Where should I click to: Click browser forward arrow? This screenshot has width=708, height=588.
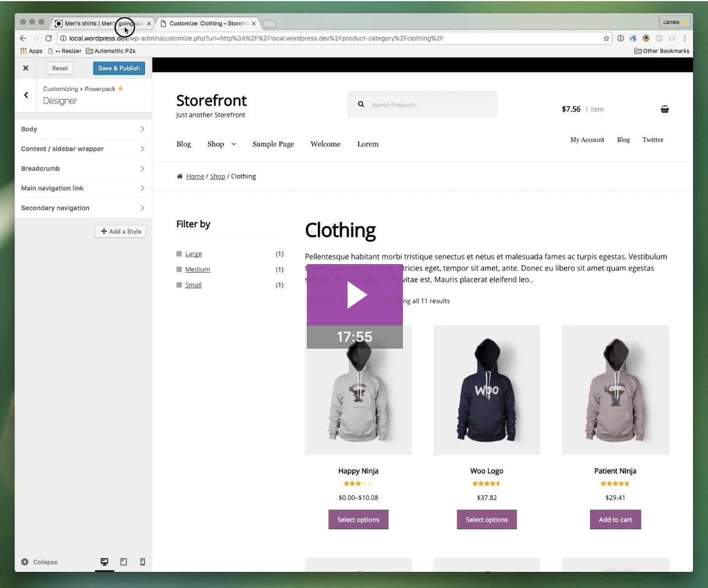(36, 39)
